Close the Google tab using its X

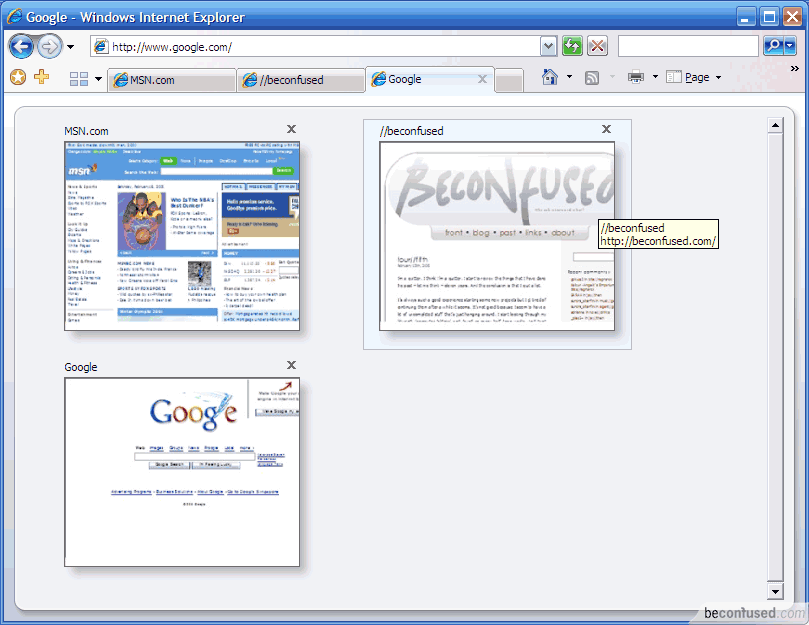[482, 79]
